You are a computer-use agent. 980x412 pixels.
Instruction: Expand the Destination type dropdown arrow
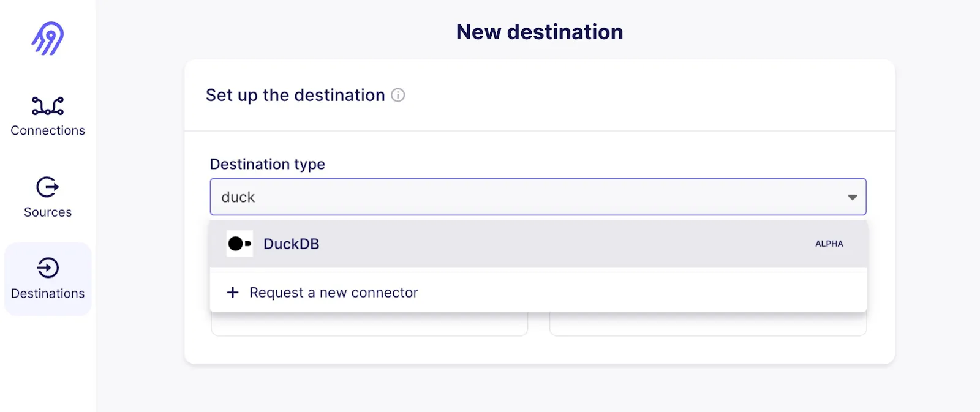[852, 197]
